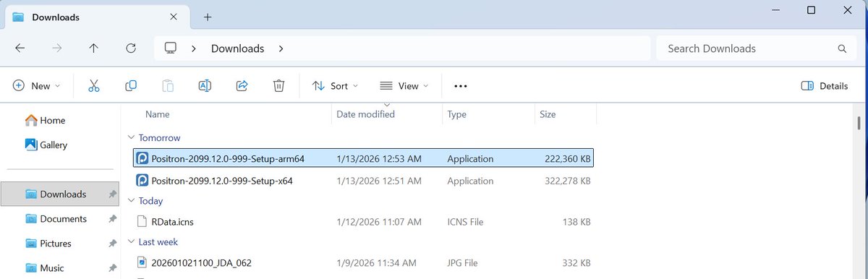Refresh the Downloads folder view
The height and width of the screenshot is (279, 868).
point(131,48)
